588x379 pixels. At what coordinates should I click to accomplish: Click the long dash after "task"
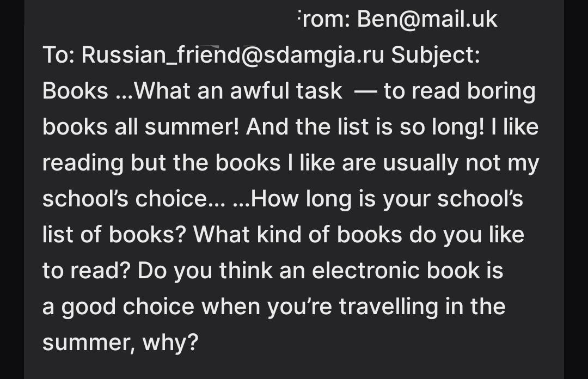click(365, 92)
